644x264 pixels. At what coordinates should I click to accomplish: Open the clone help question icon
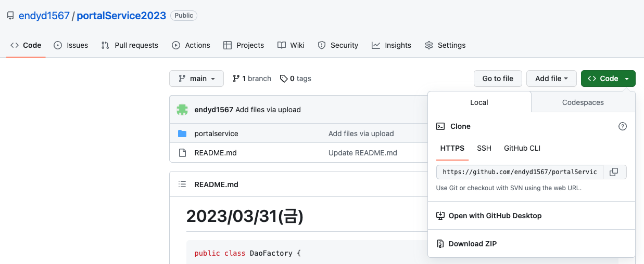(622, 126)
